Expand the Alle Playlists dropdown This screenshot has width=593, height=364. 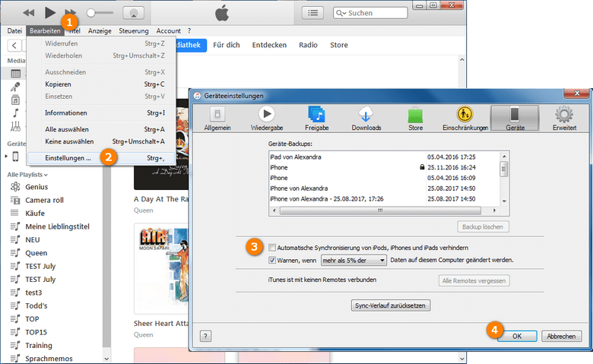[27, 175]
